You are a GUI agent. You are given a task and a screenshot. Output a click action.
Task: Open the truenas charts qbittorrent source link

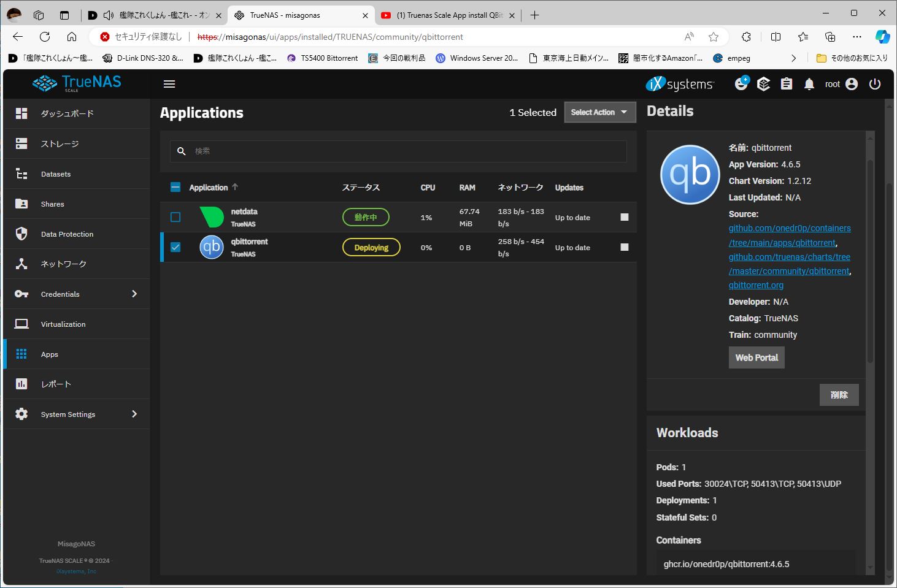[x=790, y=264]
